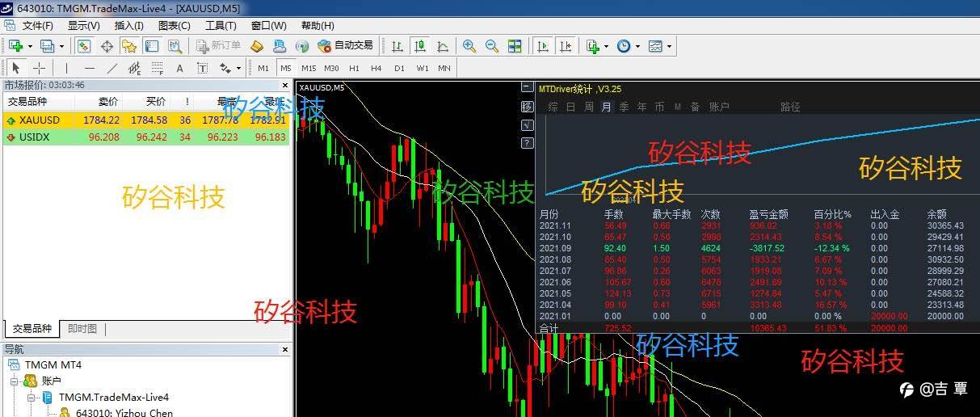980x417 pixels.
Task: Click the Periods clock icon
Action: [x=624, y=46]
